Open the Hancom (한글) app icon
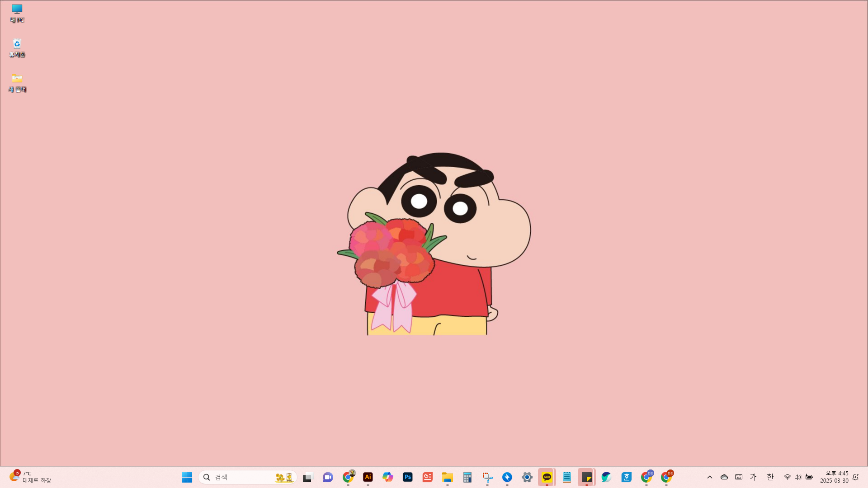The image size is (868, 488). click(627, 477)
